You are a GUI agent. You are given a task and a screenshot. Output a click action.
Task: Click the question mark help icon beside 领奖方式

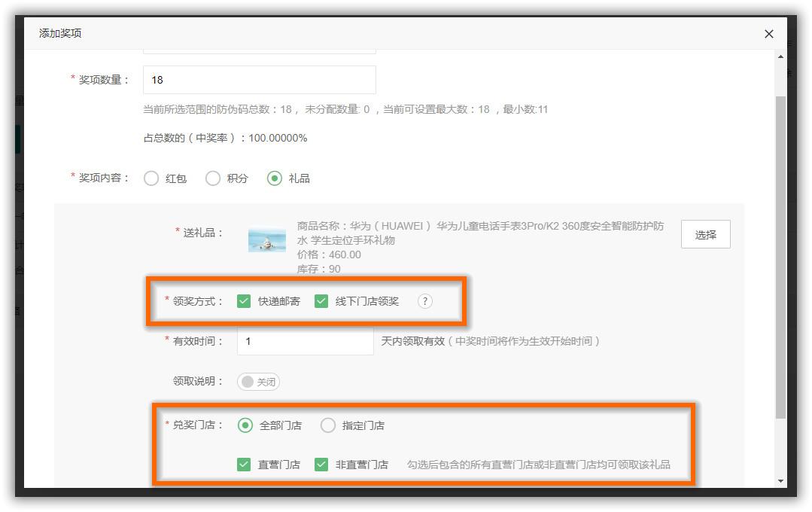pyautogui.click(x=424, y=301)
